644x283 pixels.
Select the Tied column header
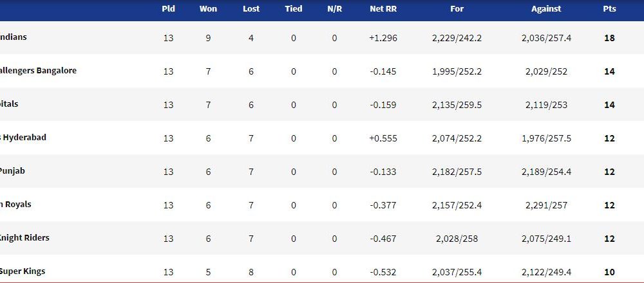pos(293,8)
